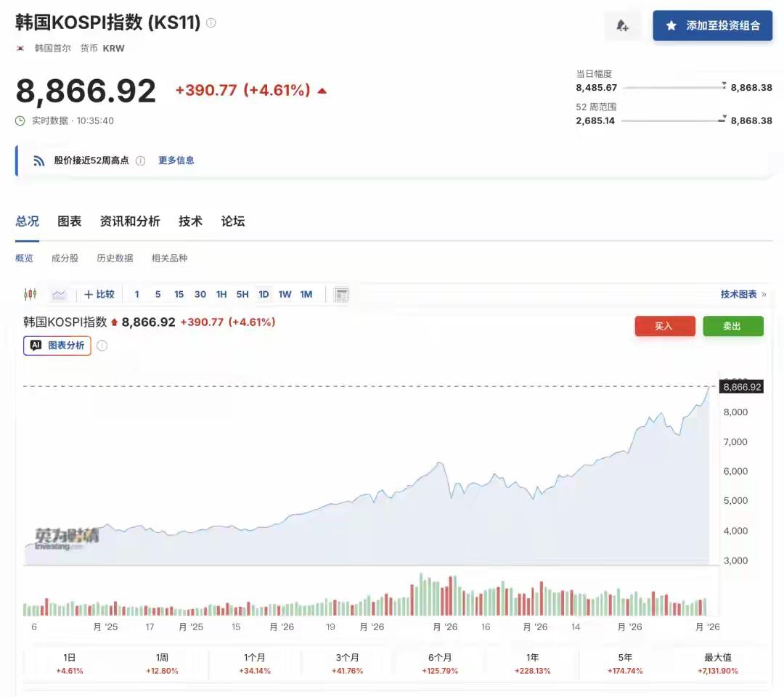Select the 1个月 performance range
This screenshot has height=697, width=784.
[x=255, y=664]
